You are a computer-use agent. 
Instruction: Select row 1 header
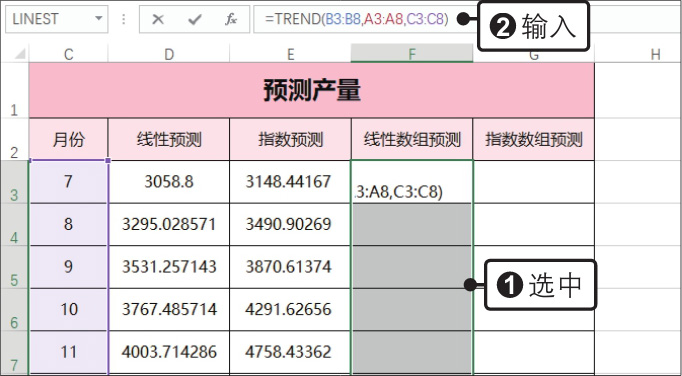(14, 90)
